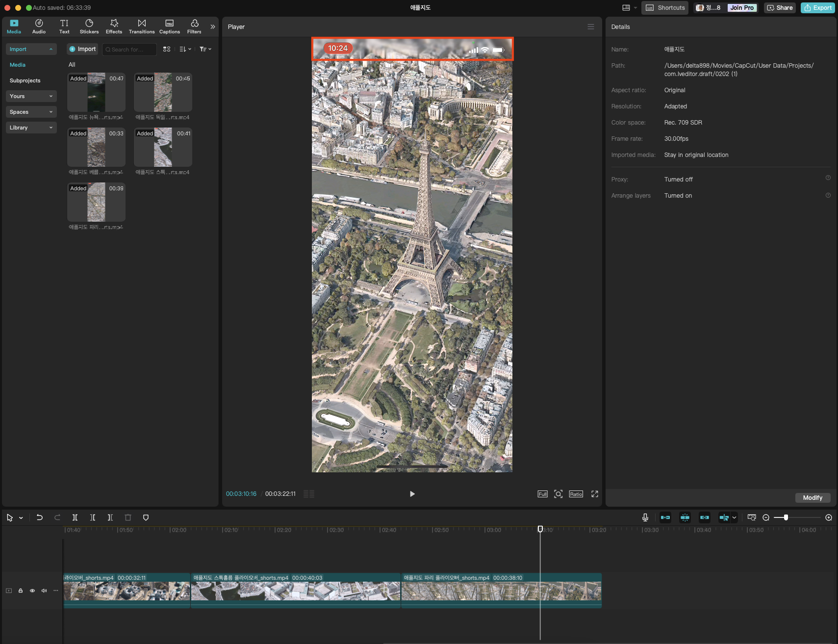Expand the Yours dropdown in sidebar

31,96
